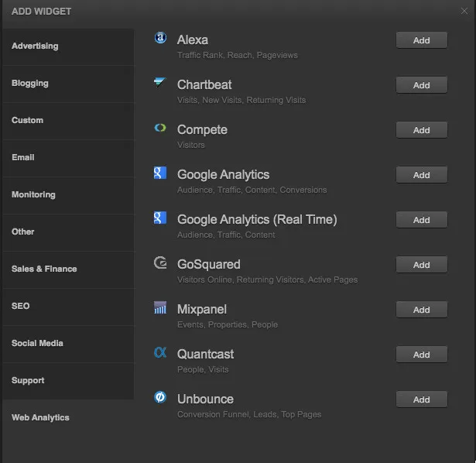Add the Mixpanel widget
Screen dimensions: 476x463
[x=421, y=310]
